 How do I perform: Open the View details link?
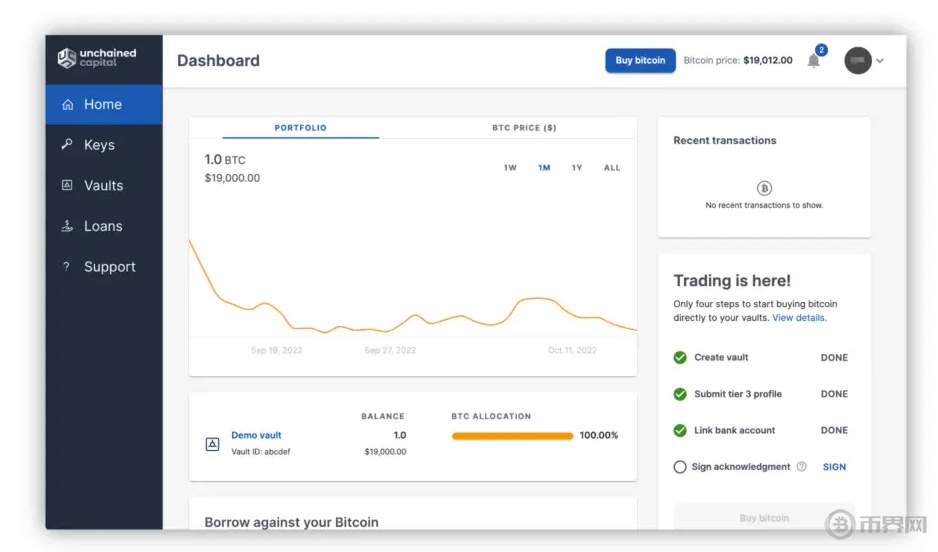click(799, 318)
